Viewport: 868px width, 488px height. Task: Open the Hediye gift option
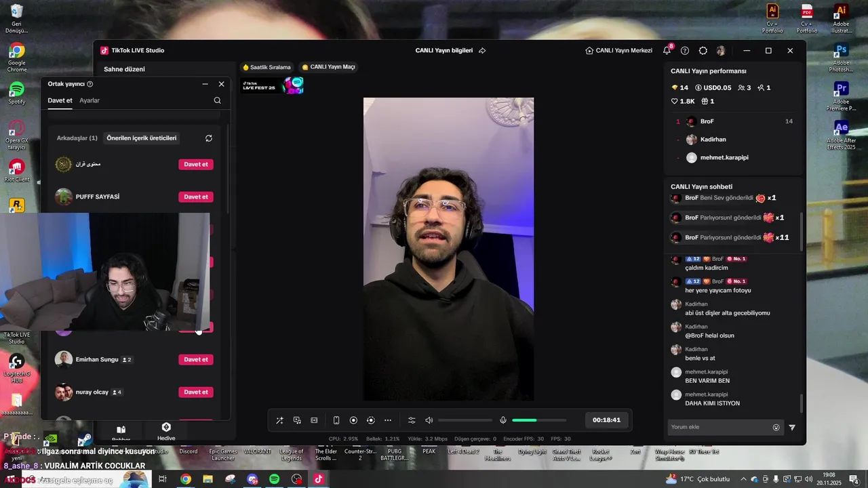point(166,431)
